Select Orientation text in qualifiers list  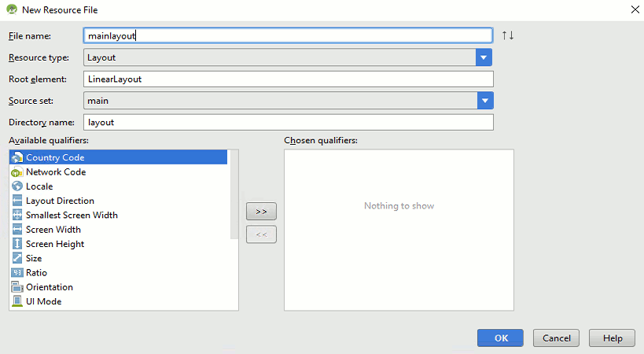tap(50, 287)
